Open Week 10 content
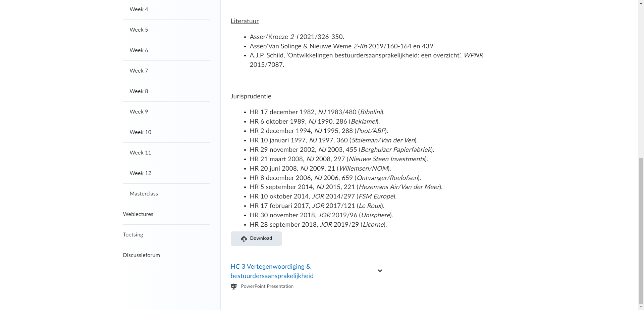The height and width of the screenshot is (310, 644). [141, 132]
